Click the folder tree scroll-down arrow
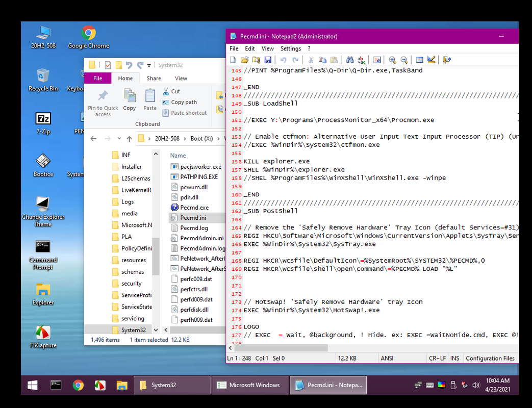Viewport: 532px width, 408px height. point(156,330)
